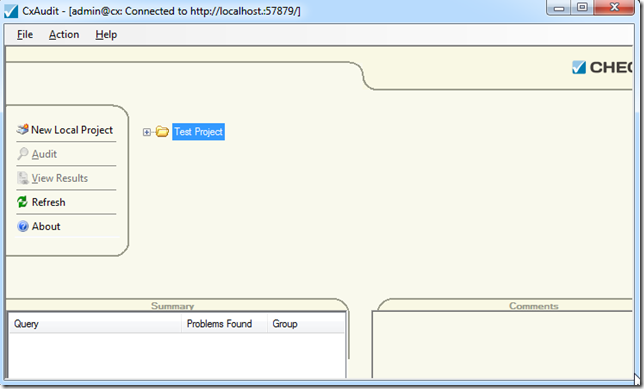
Task: Select the Audit label
Action: tap(44, 154)
